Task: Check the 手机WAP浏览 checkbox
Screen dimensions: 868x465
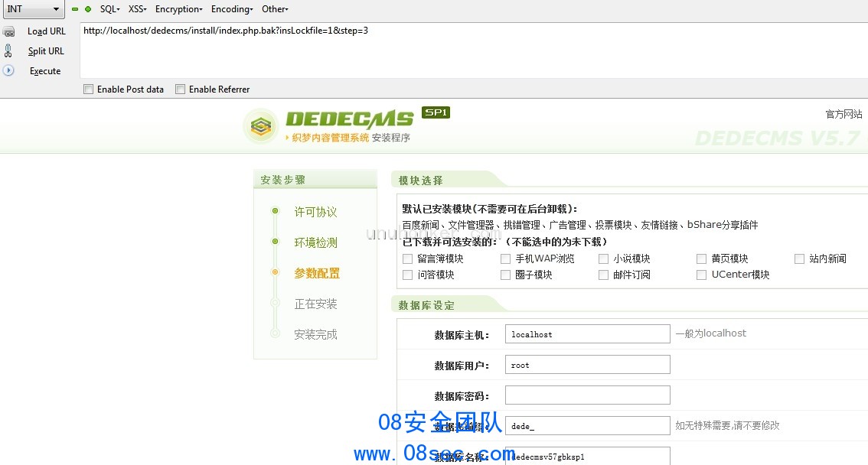Action: click(x=505, y=259)
